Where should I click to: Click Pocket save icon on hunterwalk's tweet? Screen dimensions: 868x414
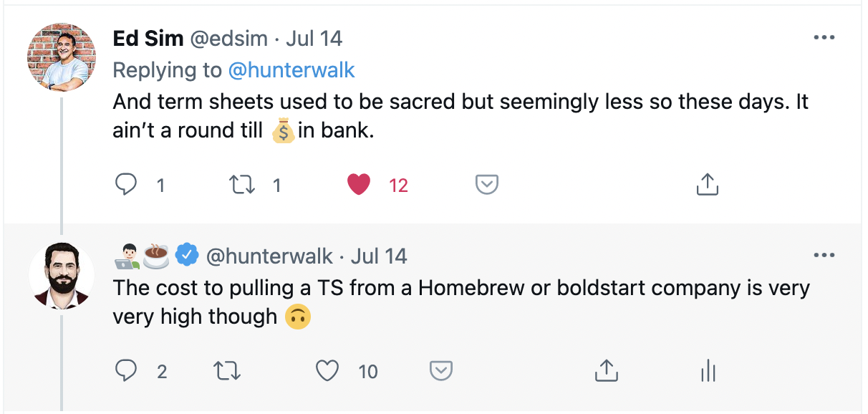tap(441, 371)
